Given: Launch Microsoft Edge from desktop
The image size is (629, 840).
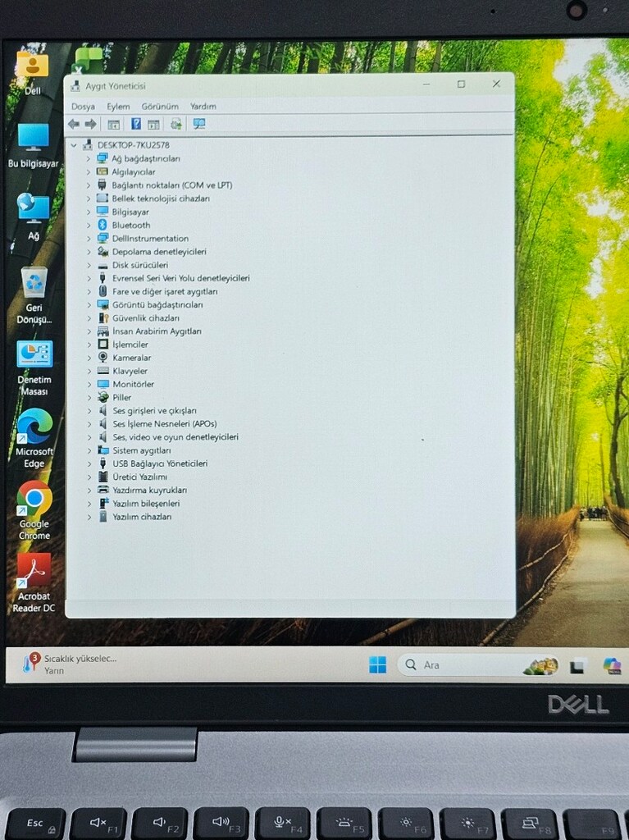Looking at the screenshot, I should pyautogui.click(x=34, y=440).
